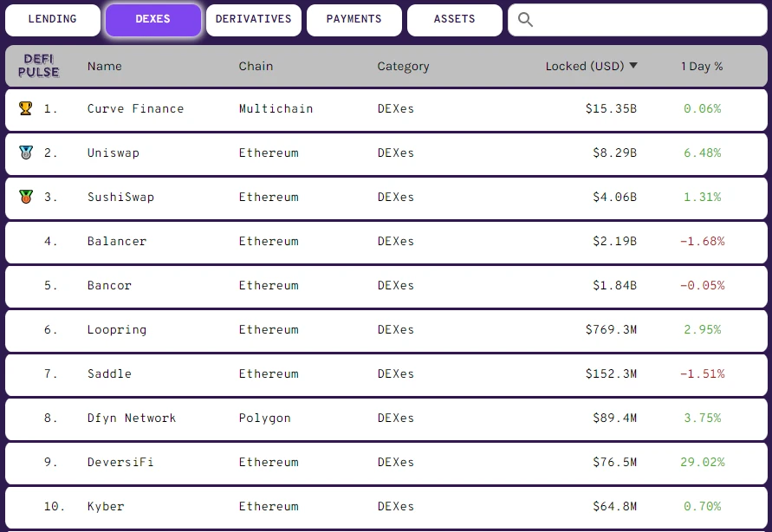Click Ethereum in the Kyber row
The height and width of the screenshot is (532, 772).
[x=269, y=506]
